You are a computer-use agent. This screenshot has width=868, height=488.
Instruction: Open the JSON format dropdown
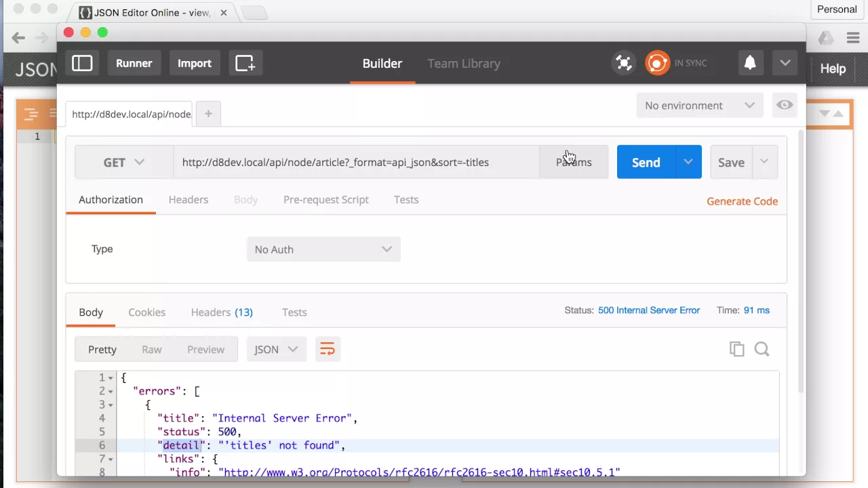276,349
